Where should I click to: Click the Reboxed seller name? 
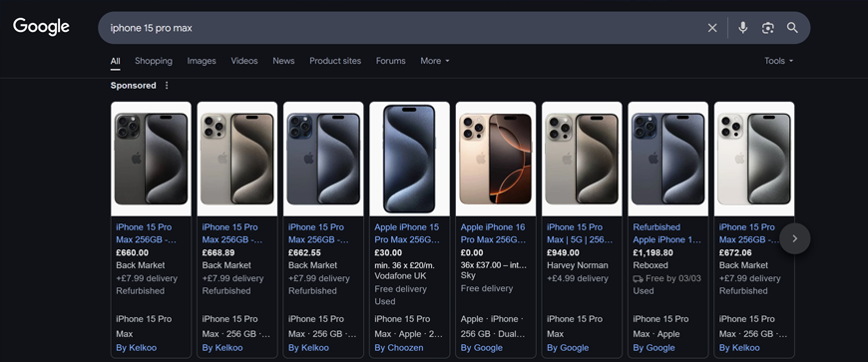coord(651,265)
